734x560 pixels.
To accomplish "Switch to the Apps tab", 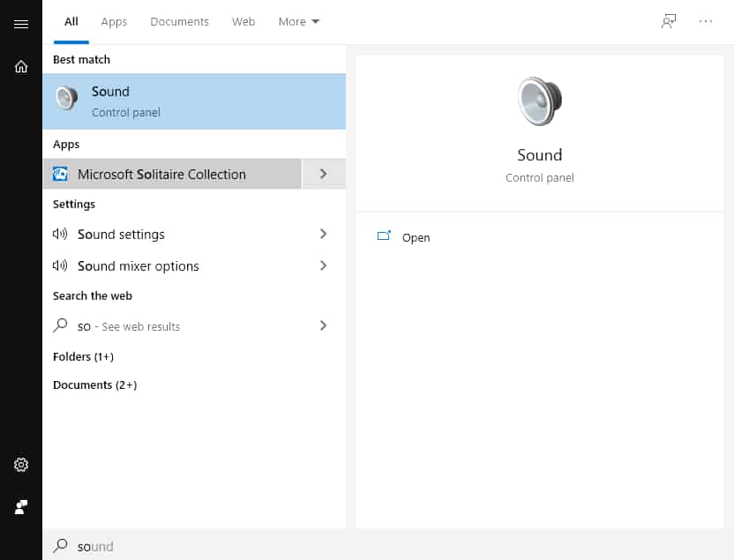I will click(114, 21).
